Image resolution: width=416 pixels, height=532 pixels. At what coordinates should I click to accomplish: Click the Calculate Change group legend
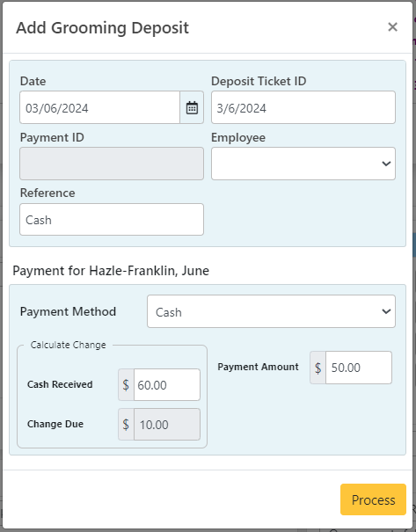pyautogui.click(x=69, y=345)
